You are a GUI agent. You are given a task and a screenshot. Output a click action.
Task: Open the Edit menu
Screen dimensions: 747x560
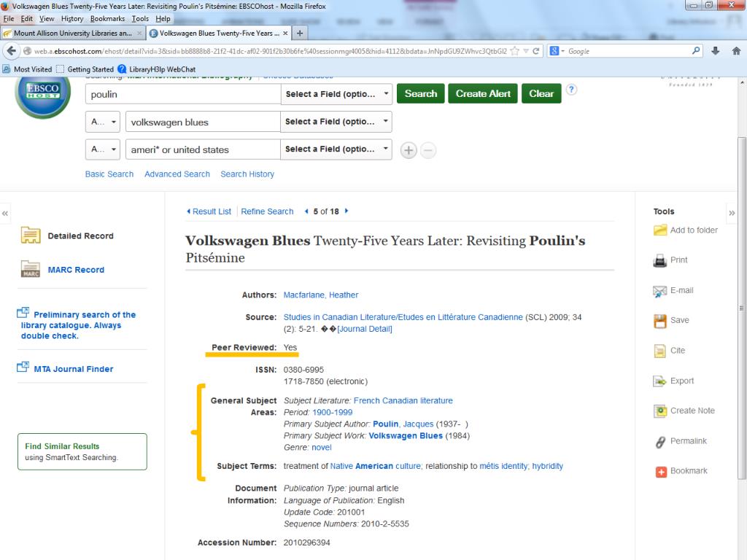point(27,18)
